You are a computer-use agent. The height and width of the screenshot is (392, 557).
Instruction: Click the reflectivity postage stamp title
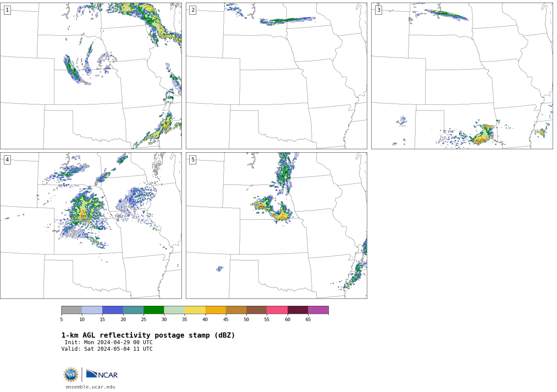(x=148, y=335)
